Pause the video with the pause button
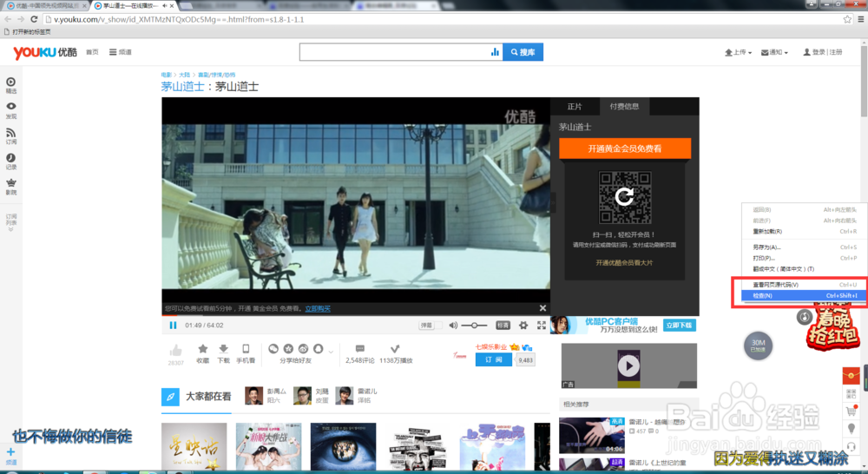This screenshot has width=868, height=474. (173, 325)
